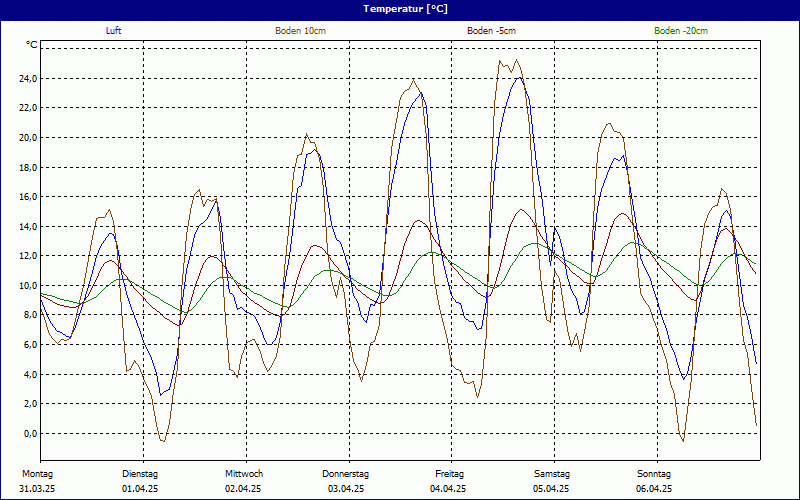Click the 10,0 y-axis value
This screenshot has width=800, height=500.
click(29, 285)
